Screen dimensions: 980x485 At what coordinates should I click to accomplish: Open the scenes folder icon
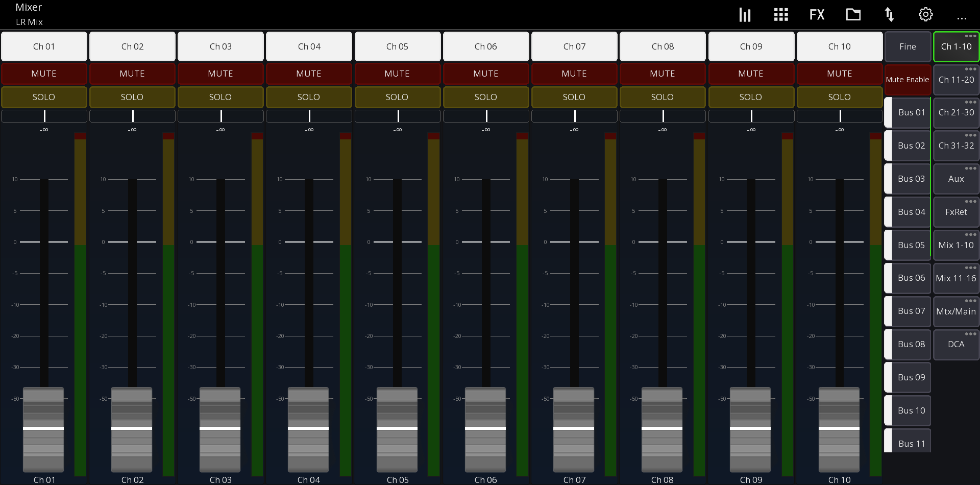pyautogui.click(x=853, y=14)
